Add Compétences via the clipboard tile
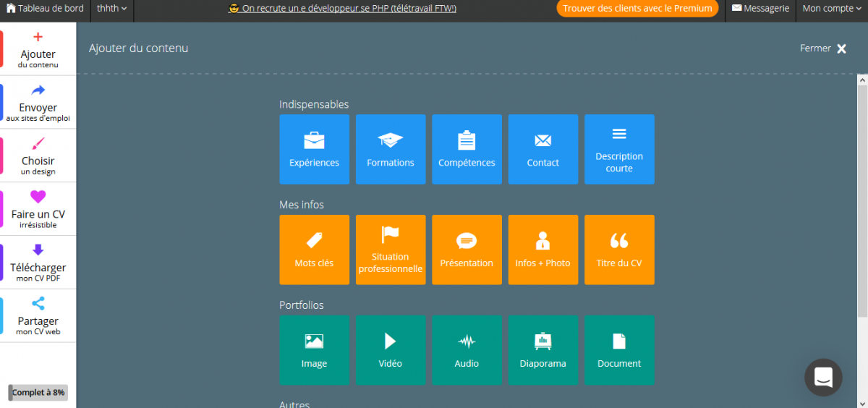 point(467,149)
